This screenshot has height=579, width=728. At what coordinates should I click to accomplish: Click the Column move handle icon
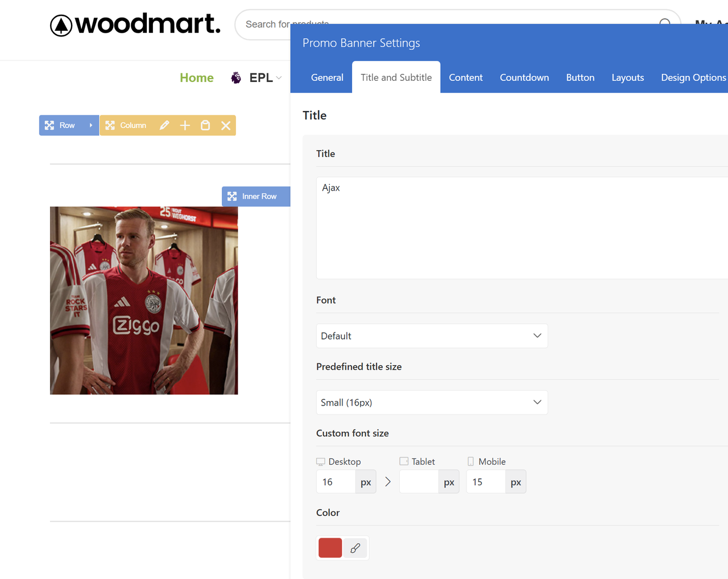(x=110, y=125)
